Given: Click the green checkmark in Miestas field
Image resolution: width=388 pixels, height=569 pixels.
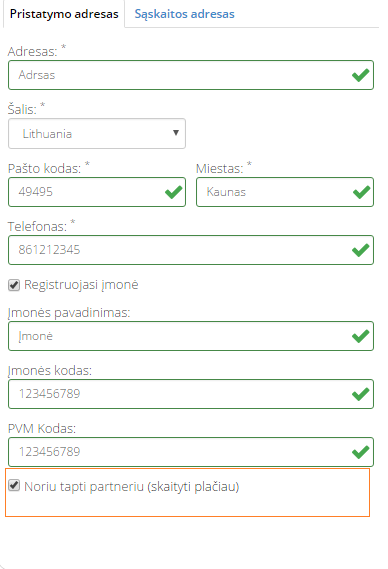Looking at the screenshot, I should 361,192.
